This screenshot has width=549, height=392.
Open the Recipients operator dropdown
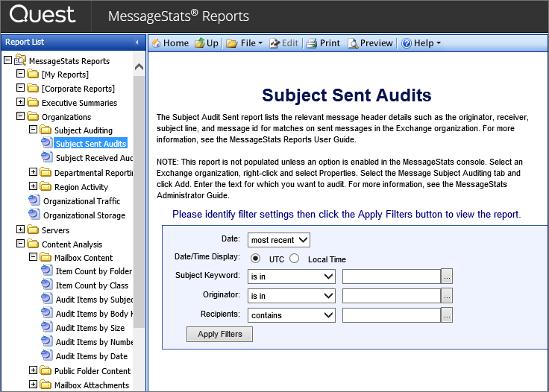292,315
